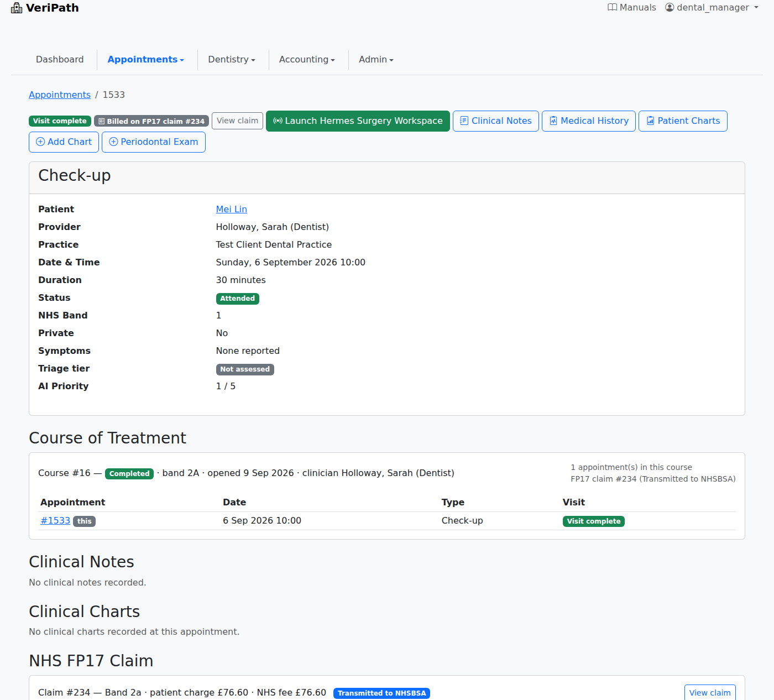
Task: Click the Manuals book icon
Action: (612, 7)
